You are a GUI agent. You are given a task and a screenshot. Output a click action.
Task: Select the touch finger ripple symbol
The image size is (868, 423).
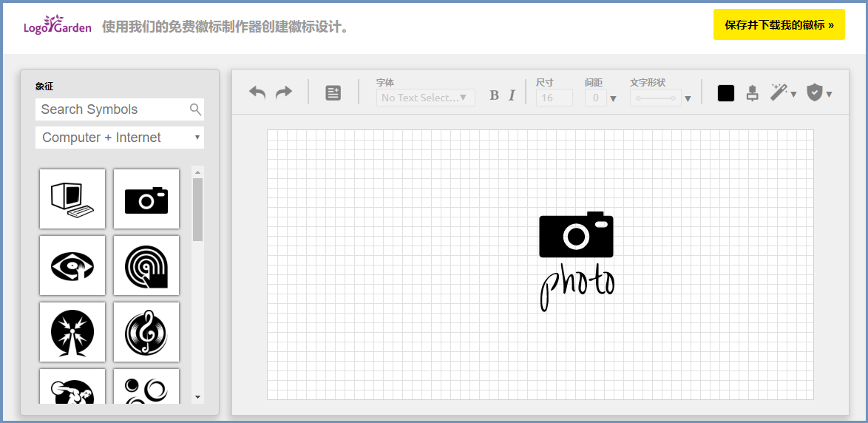tap(146, 265)
